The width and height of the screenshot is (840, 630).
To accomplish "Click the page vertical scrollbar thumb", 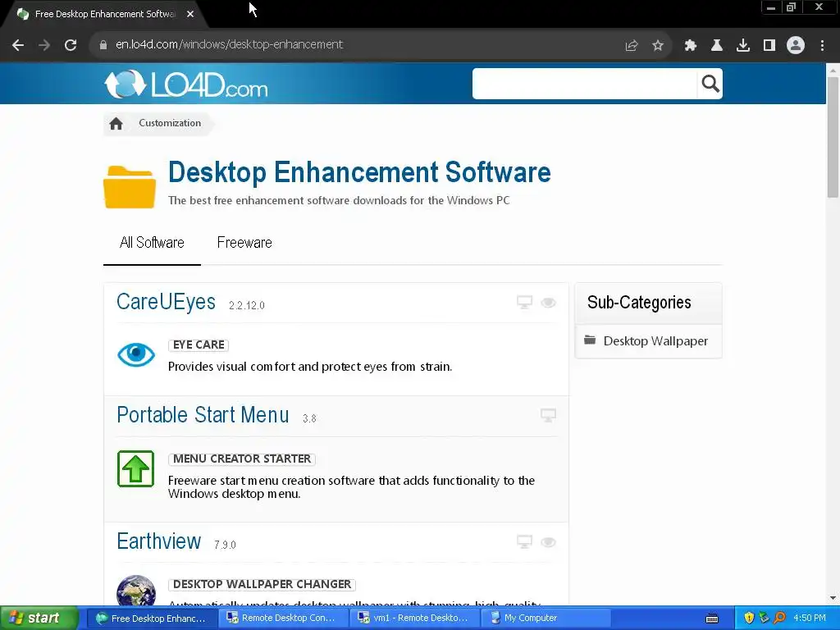I will tap(833, 137).
